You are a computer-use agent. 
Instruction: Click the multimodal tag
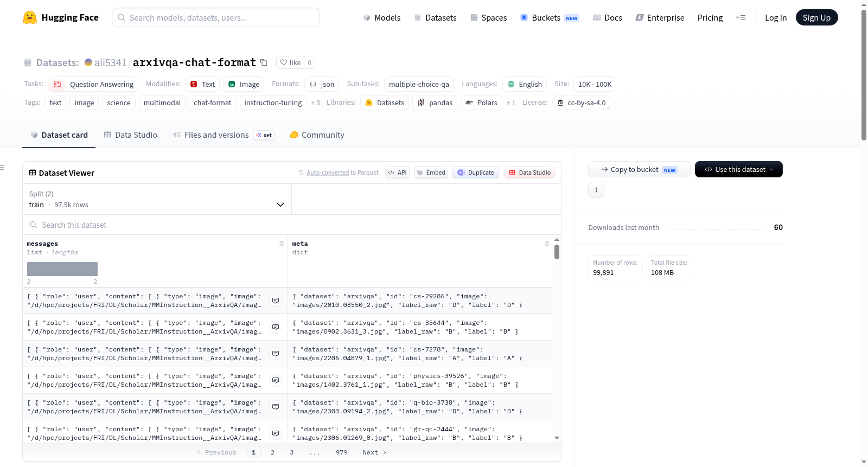coord(162,103)
